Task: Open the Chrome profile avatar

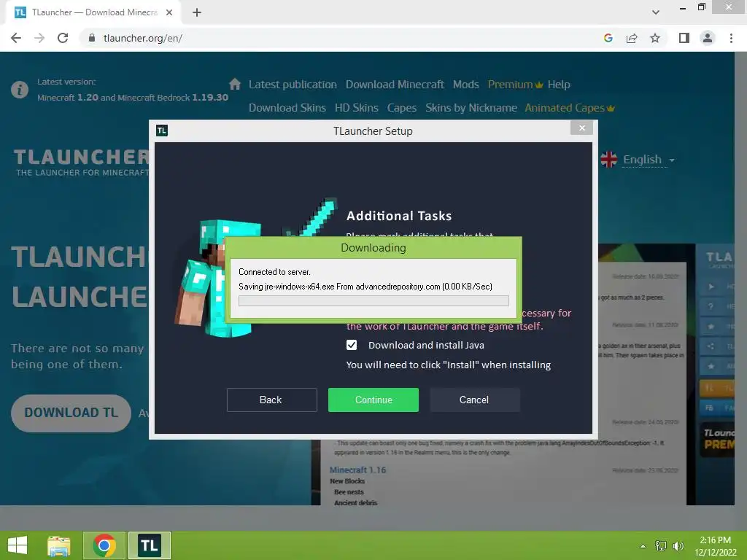Action: click(708, 38)
